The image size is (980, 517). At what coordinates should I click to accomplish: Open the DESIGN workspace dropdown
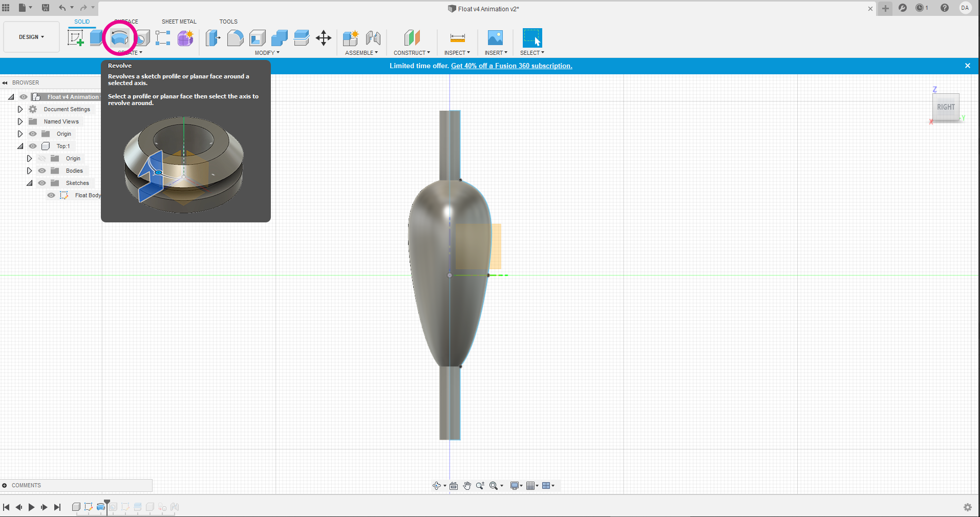tap(32, 37)
